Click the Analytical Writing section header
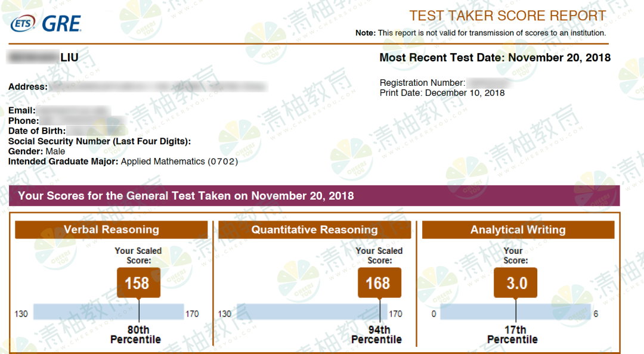Viewport: 644px width, 354px height. tap(518, 229)
